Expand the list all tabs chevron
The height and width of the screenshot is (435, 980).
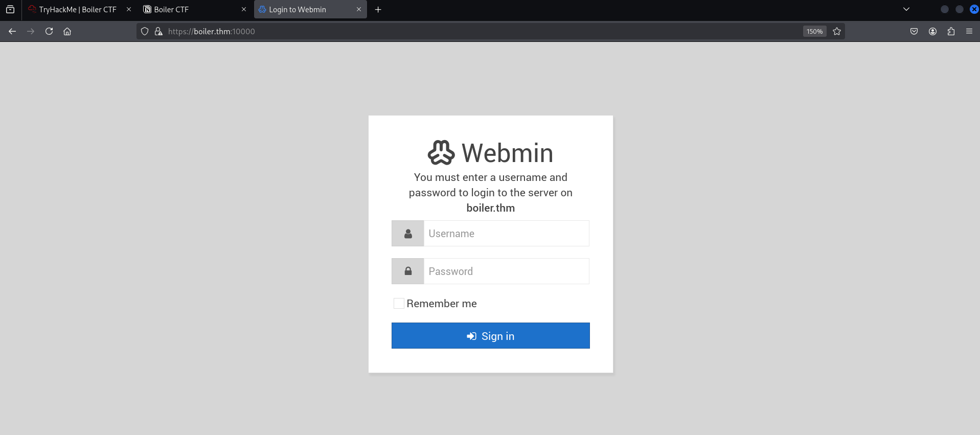(x=906, y=9)
